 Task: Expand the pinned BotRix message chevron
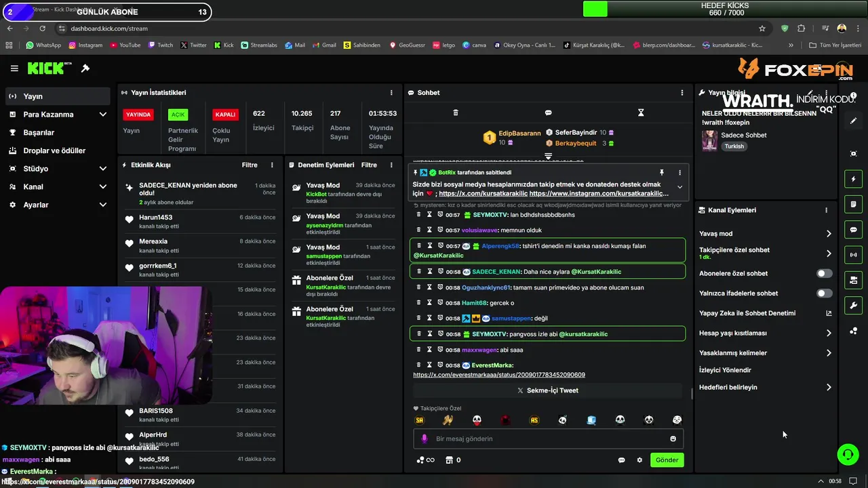[679, 188]
